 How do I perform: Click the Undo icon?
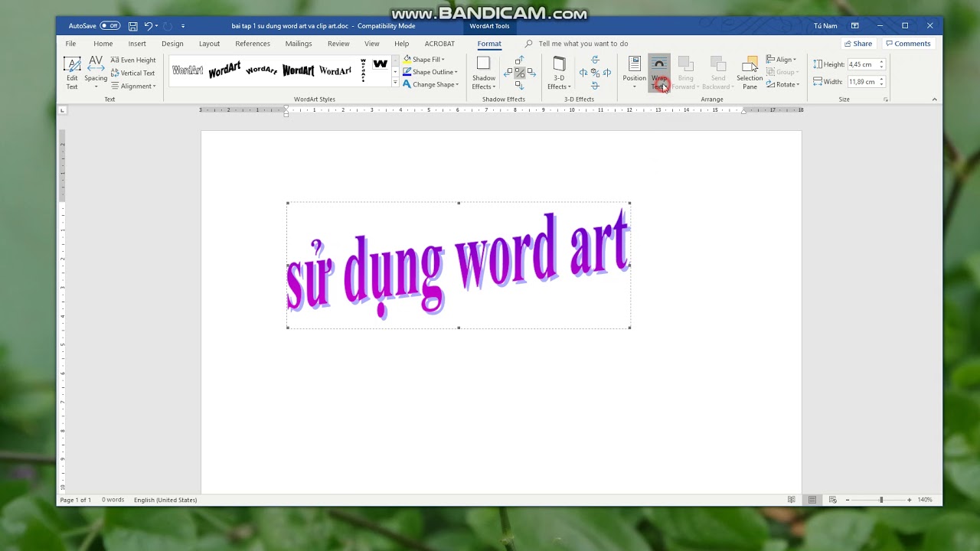click(149, 26)
